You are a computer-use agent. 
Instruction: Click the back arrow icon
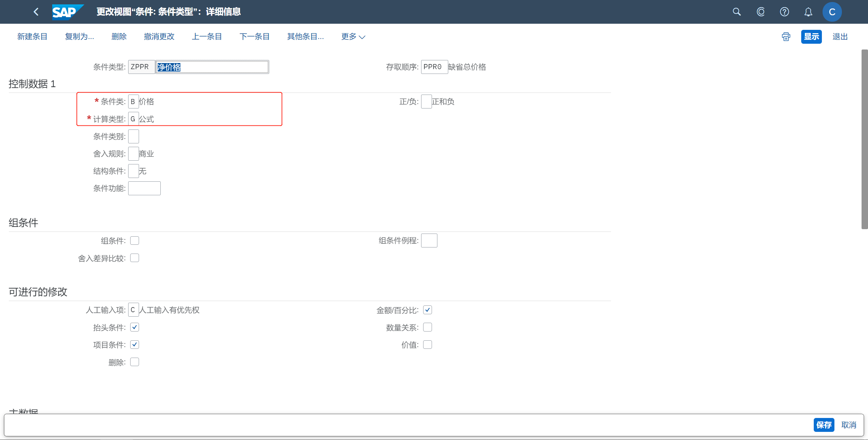pos(36,12)
